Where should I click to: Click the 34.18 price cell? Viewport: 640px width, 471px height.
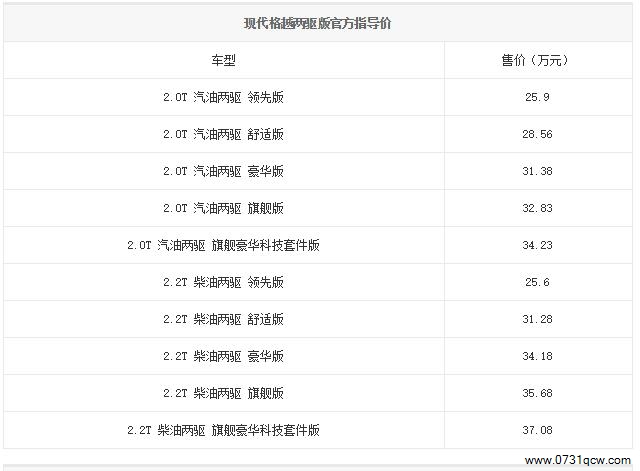point(537,356)
